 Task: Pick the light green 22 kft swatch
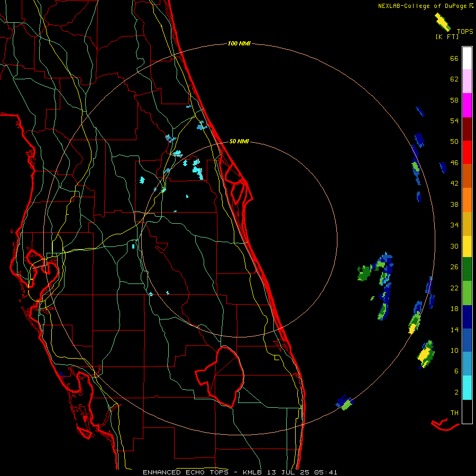coord(467,293)
